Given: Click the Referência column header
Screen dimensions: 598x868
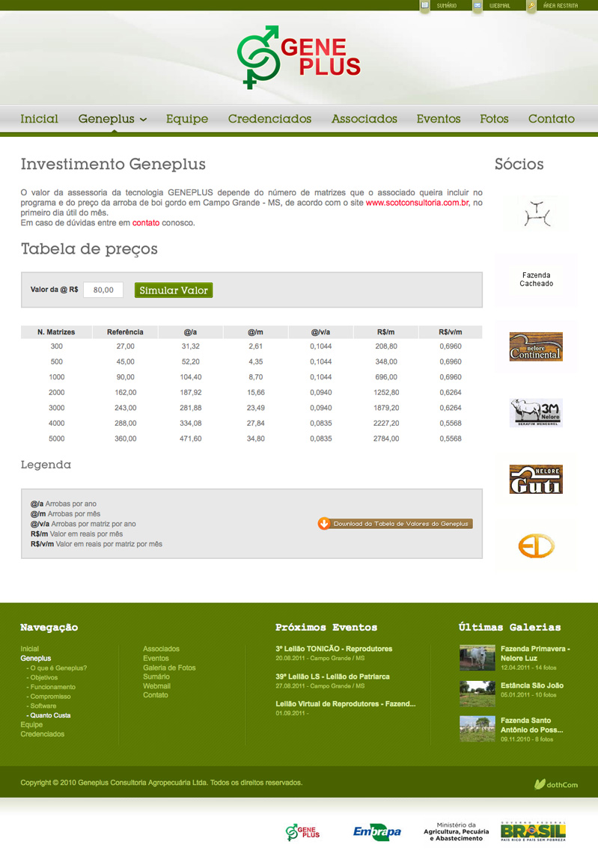Looking at the screenshot, I should [125, 332].
